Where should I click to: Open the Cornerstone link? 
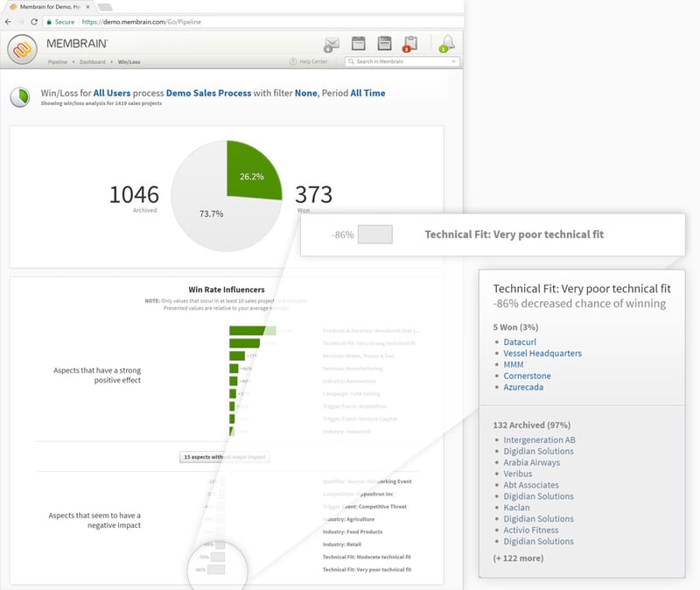tap(528, 376)
